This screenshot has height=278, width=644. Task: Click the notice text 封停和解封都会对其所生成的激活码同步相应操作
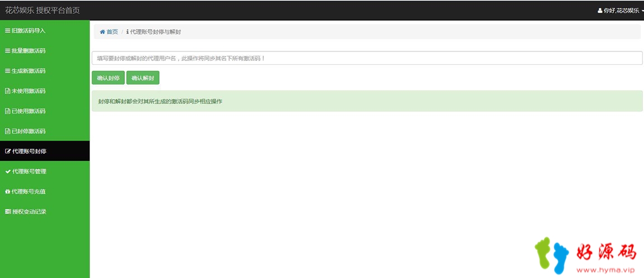pyautogui.click(x=160, y=101)
